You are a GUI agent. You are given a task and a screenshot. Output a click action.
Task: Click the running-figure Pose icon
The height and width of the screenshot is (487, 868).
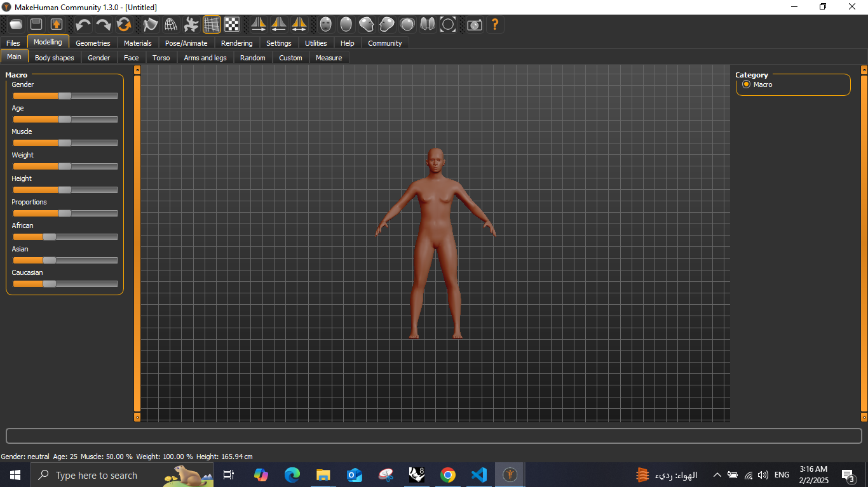191,25
